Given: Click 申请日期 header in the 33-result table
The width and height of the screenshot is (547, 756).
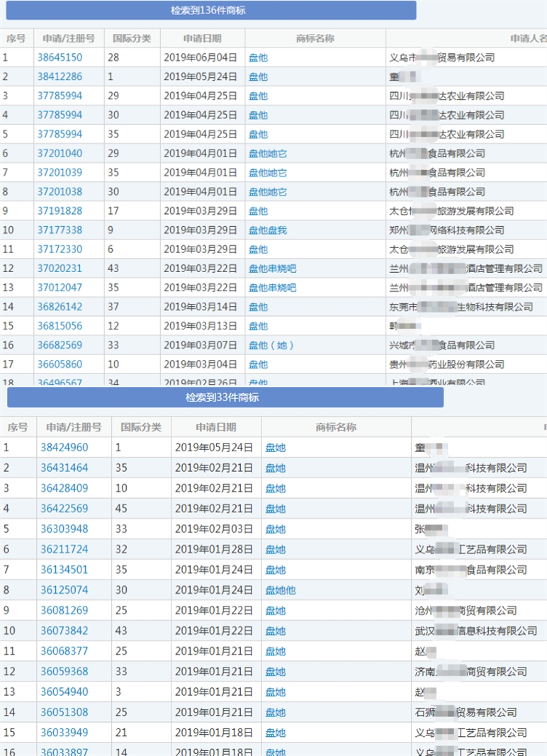Looking at the screenshot, I should 215,427.
